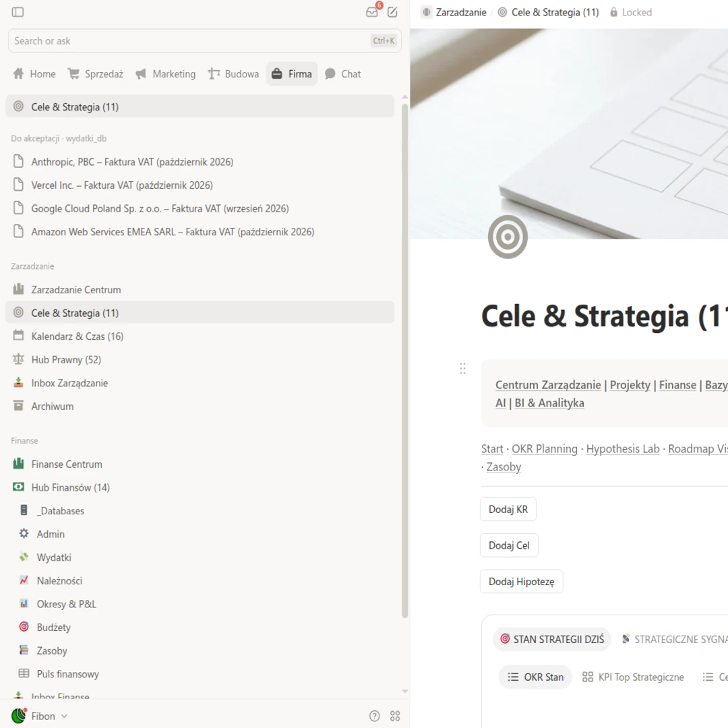728x728 pixels.
Task: Create a new page with compose icon
Action: point(392,12)
